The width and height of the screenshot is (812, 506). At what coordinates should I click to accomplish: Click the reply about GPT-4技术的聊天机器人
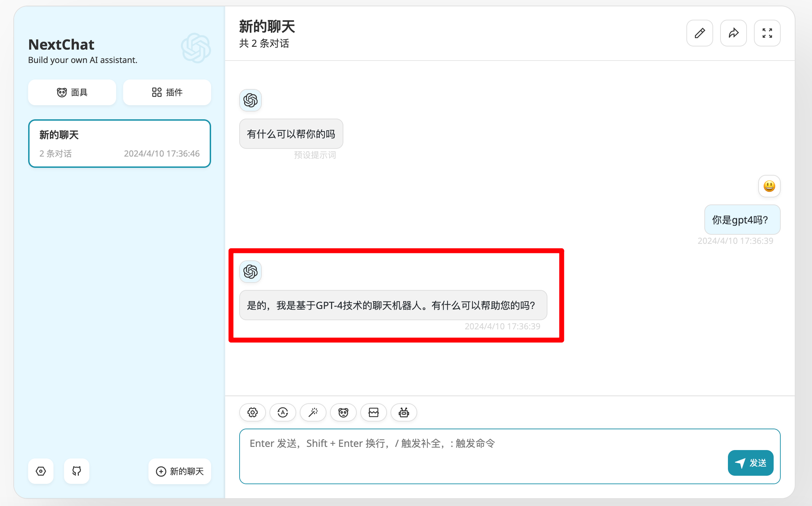tap(393, 305)
